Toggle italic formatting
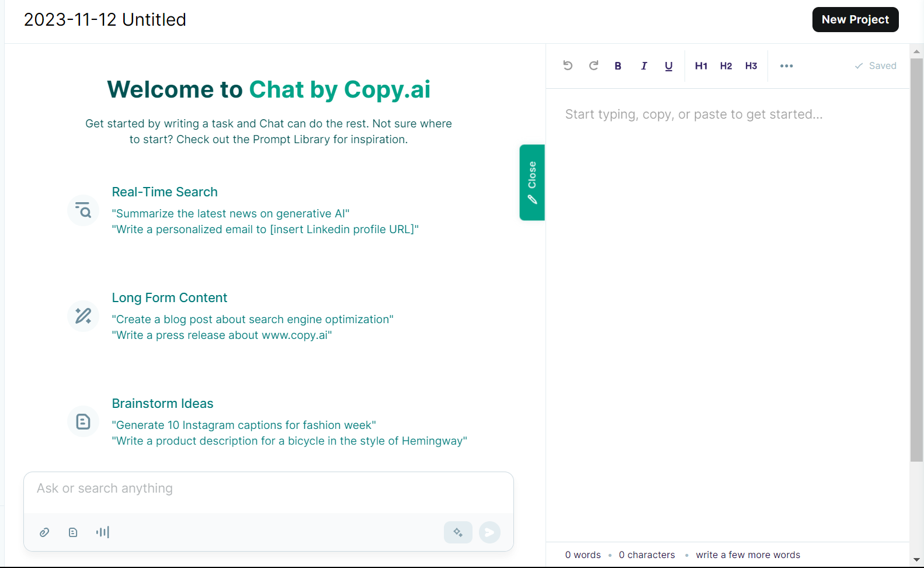924x568 pixels. click(x=644, y=66)
